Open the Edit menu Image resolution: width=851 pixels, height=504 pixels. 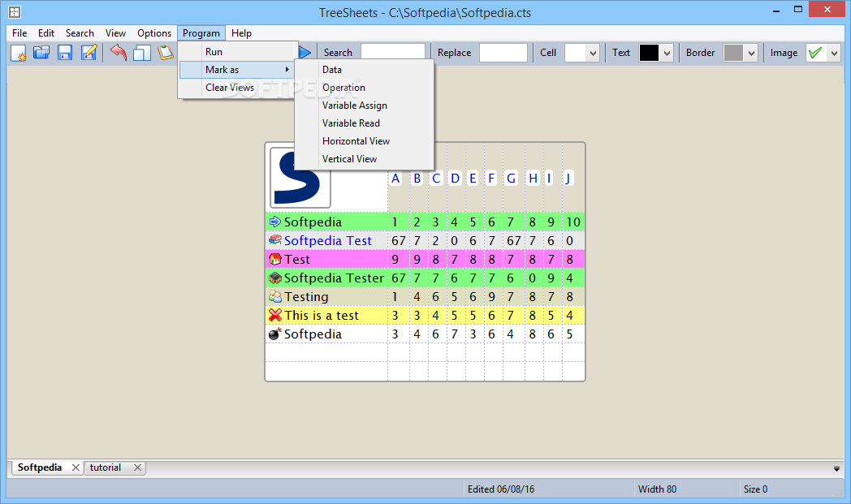[x=46, y=33]
